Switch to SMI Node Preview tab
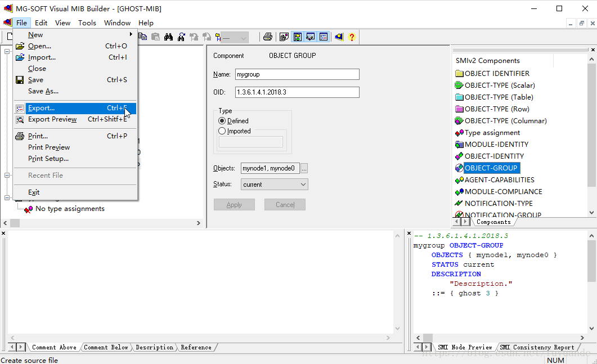The image size is (597, 364). [x=465, y=347]
